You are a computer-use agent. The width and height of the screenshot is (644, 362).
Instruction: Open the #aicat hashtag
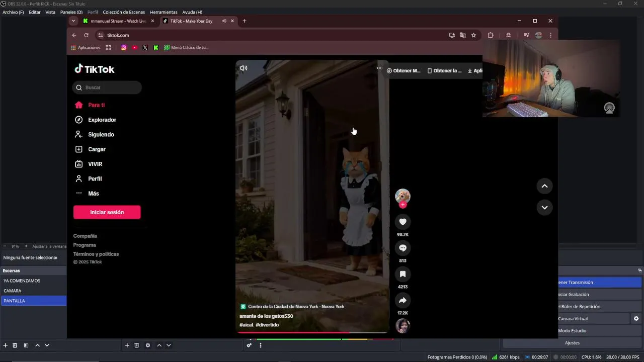247,325
